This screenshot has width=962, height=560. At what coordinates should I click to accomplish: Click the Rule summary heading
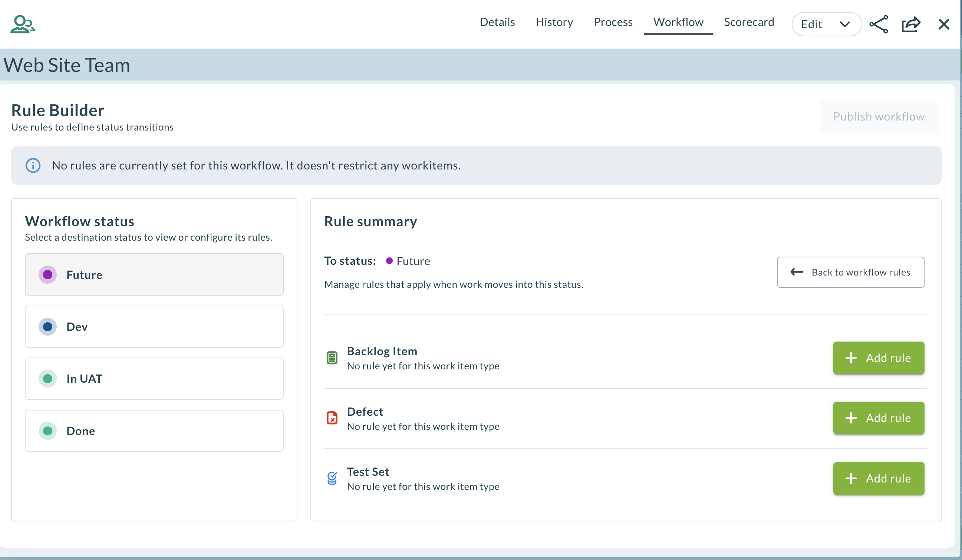pyautogui.click(x=370, y=221)
